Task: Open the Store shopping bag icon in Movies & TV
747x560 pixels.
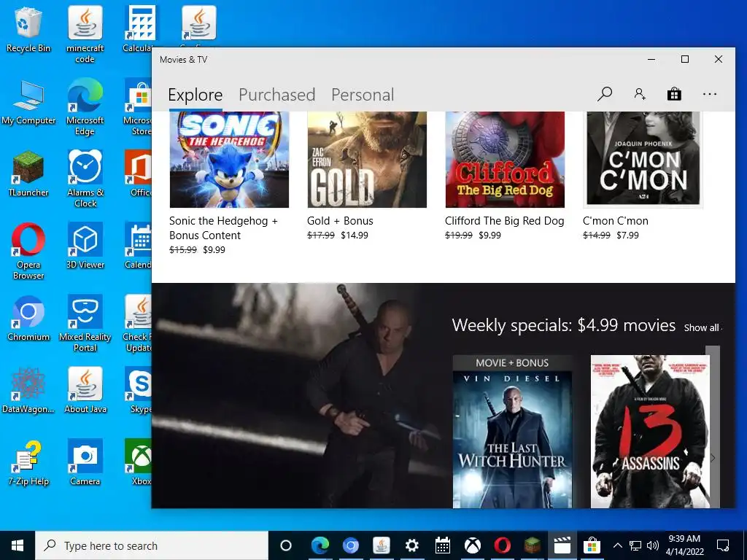Action: click(674, 94)
